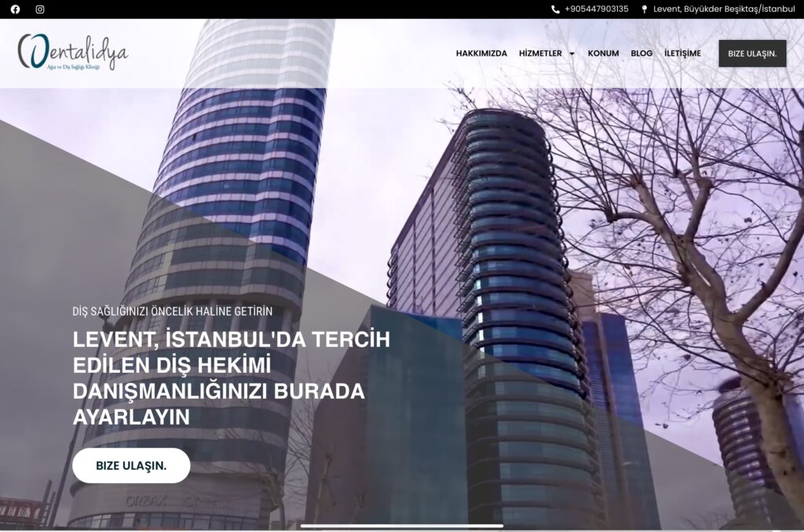Click the phone handset icon

[556, 9]
